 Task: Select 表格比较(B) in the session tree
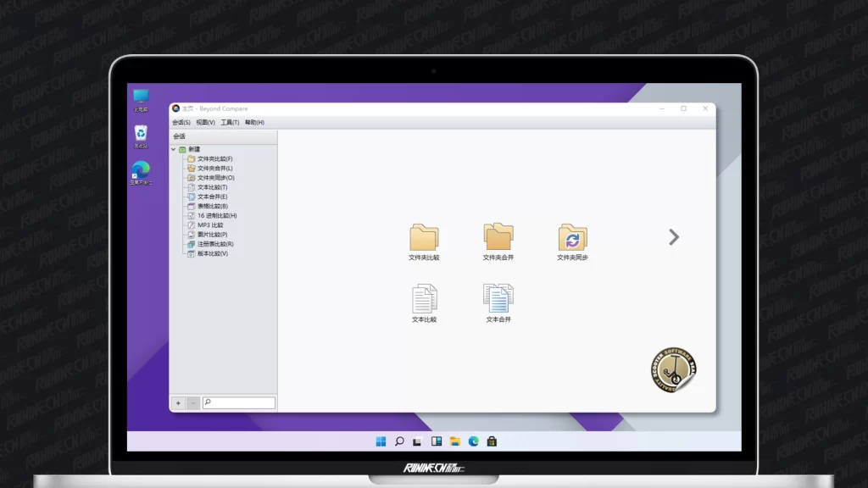coord(212,206)
